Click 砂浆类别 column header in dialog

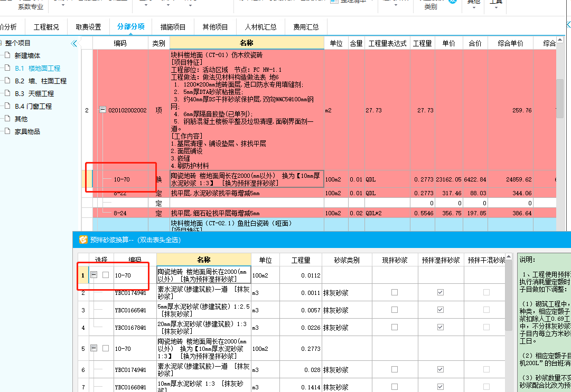(347, 260)
